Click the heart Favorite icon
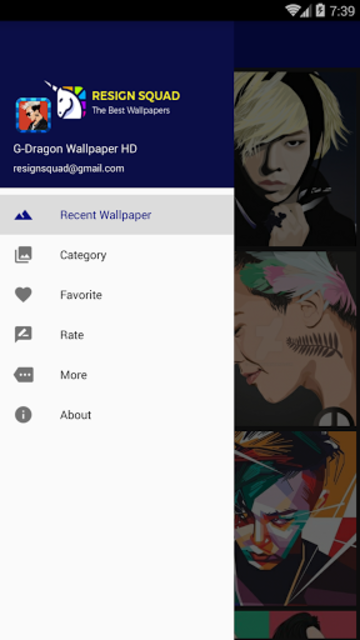The width and height of the screenshot is (360, 640). click(x=23, y=295)
